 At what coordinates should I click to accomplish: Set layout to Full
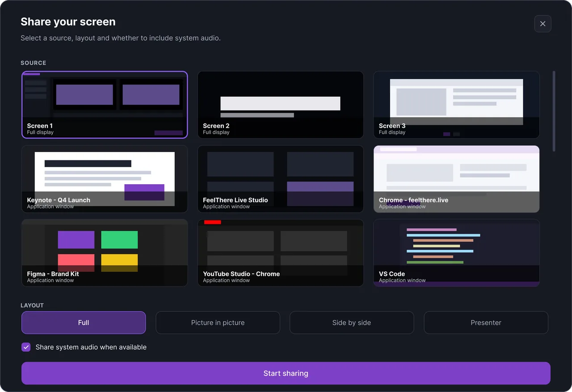[84, 323]
